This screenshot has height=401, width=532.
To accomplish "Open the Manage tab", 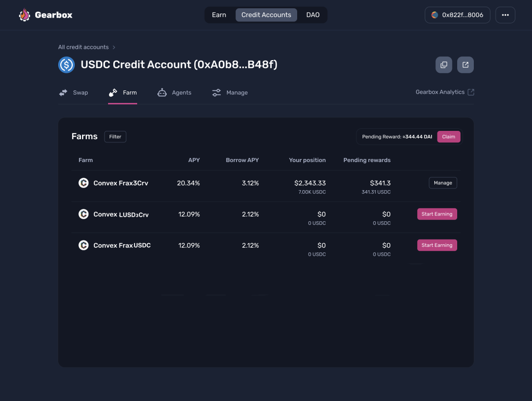I will (x=230, y=92).
